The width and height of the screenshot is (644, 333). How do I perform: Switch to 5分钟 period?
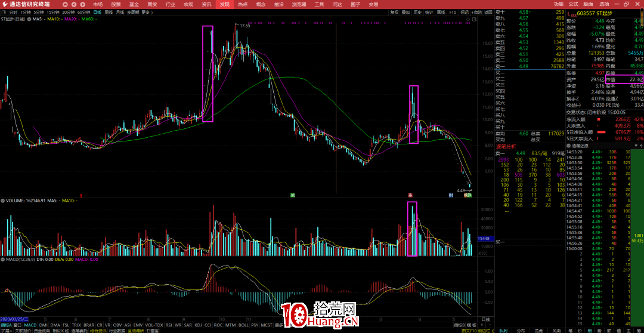39,13
